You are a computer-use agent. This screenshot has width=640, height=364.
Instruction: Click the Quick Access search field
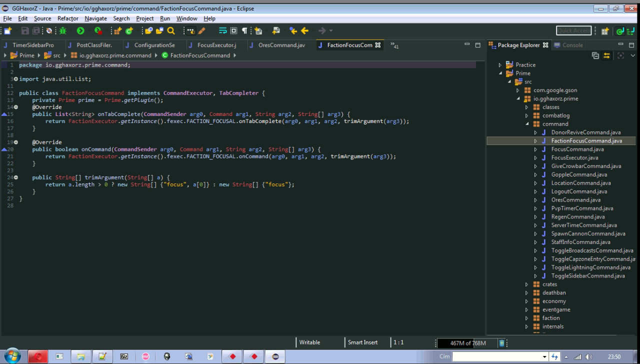574,30
